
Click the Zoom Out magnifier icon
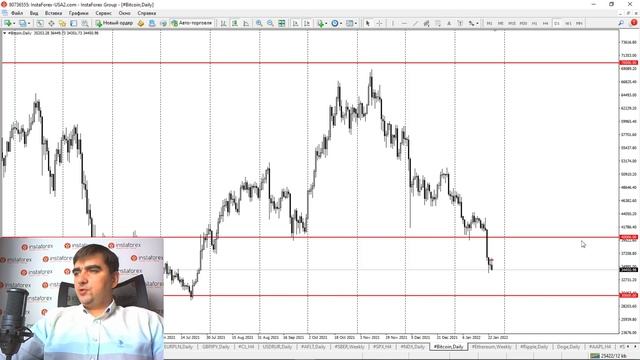pos(270,23)
